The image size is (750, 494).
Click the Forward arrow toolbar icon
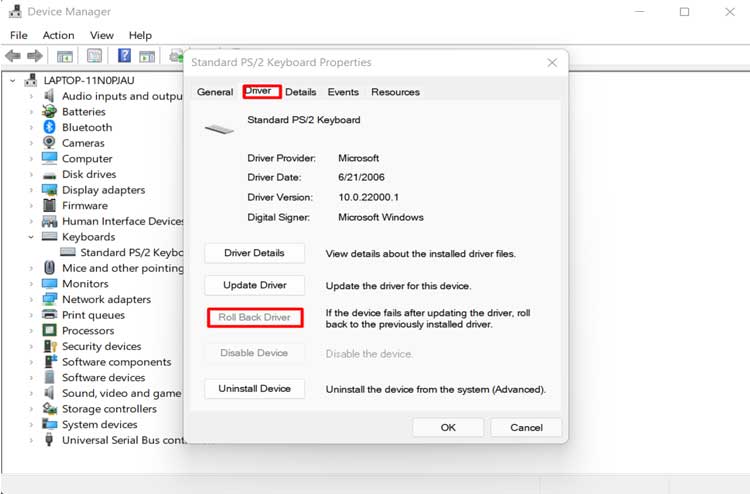tap(34, 56)
